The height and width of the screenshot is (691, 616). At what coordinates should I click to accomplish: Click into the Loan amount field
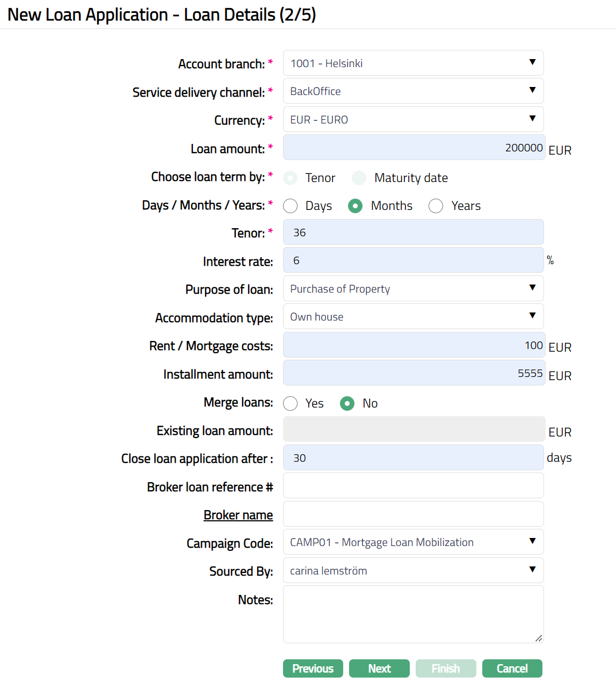tap(412, 148)
